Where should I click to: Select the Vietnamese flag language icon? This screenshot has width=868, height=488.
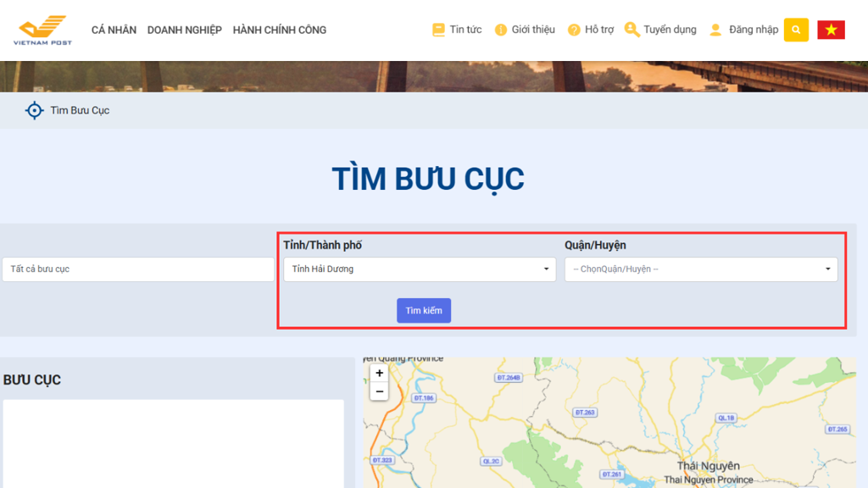pos(831,30)
